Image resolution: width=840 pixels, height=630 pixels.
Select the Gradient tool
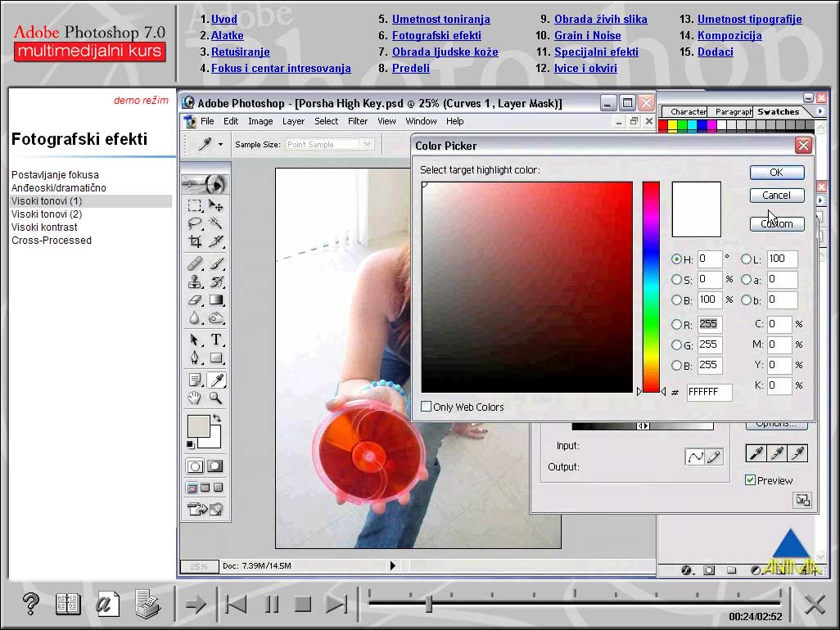(215, 299)
